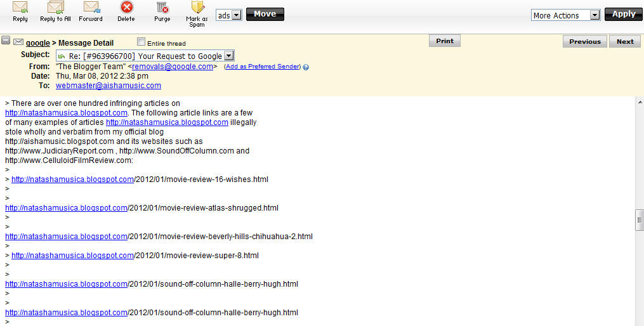Click the Move button
The height and width of the screenshot is (326, 644).
pyautogui.click(x=265, y=15)
